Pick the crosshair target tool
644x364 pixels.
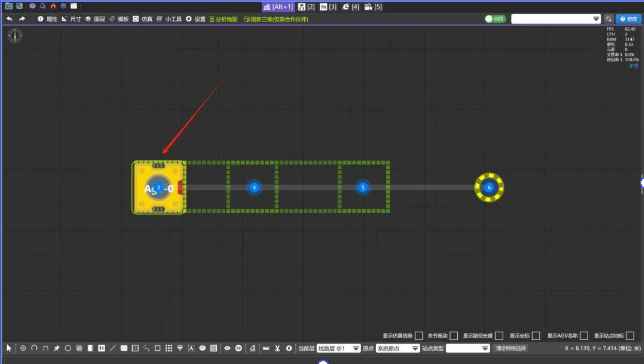[23, 348]
